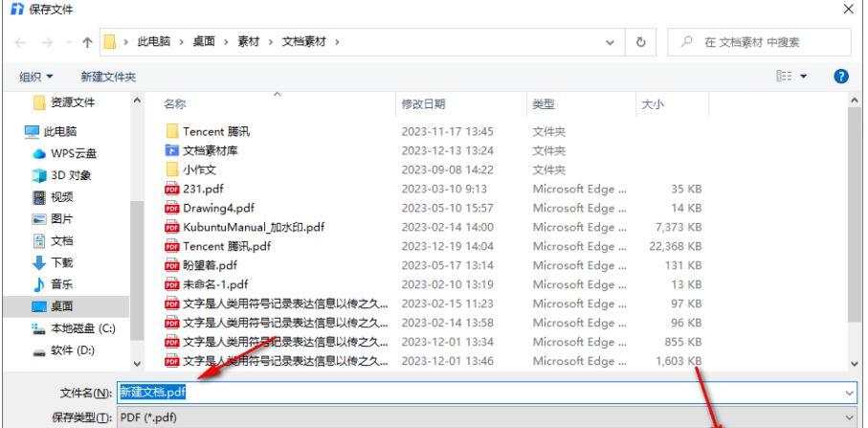Viewport: 868px width, 428px height.
Task: Open the help question mark icon
Action: click(x=842, y=76)
